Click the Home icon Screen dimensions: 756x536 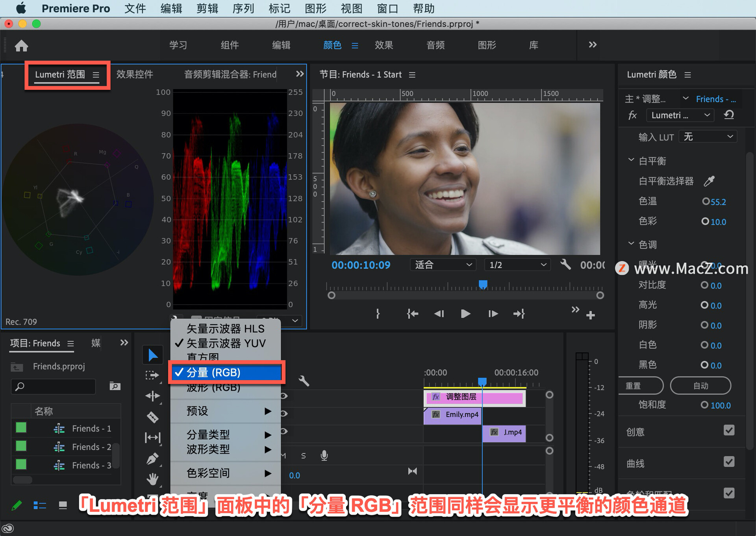pyautogui.click(x=21, y=46)
